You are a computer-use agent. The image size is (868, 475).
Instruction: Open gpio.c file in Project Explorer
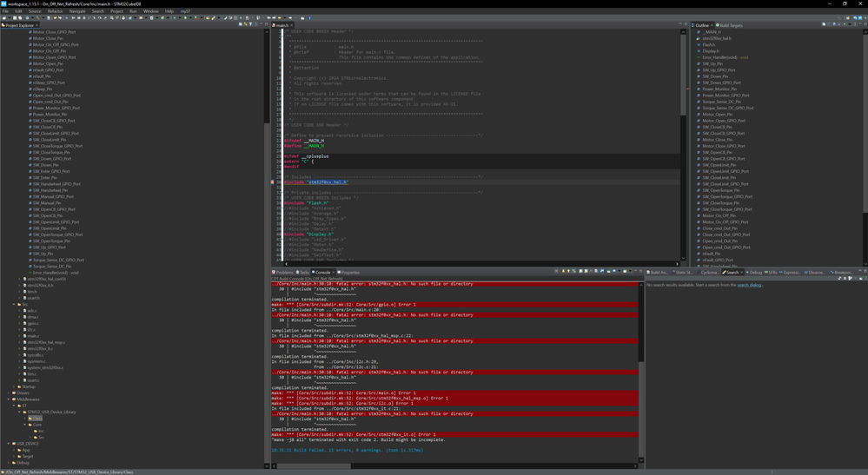tap(32, 323)
